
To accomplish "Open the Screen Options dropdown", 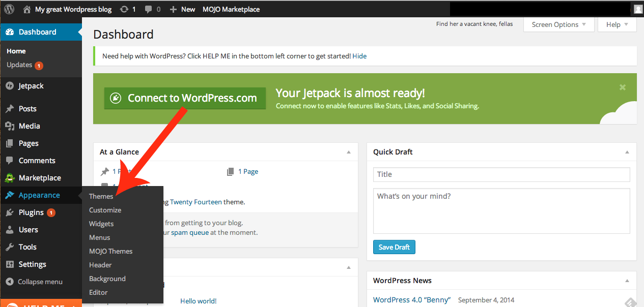I will (x=558, y=24).
